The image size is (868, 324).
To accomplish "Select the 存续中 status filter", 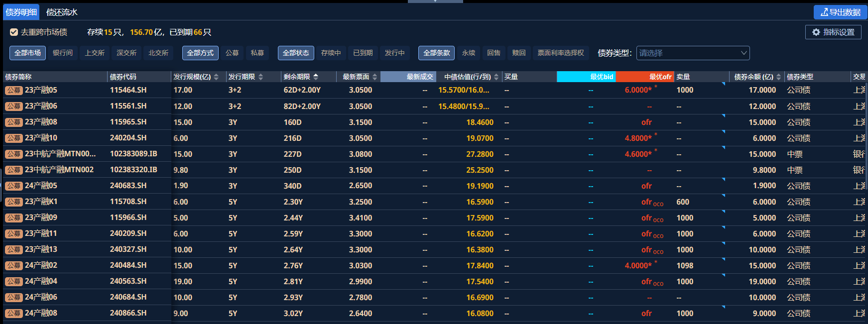I will (x=331, y=53).
